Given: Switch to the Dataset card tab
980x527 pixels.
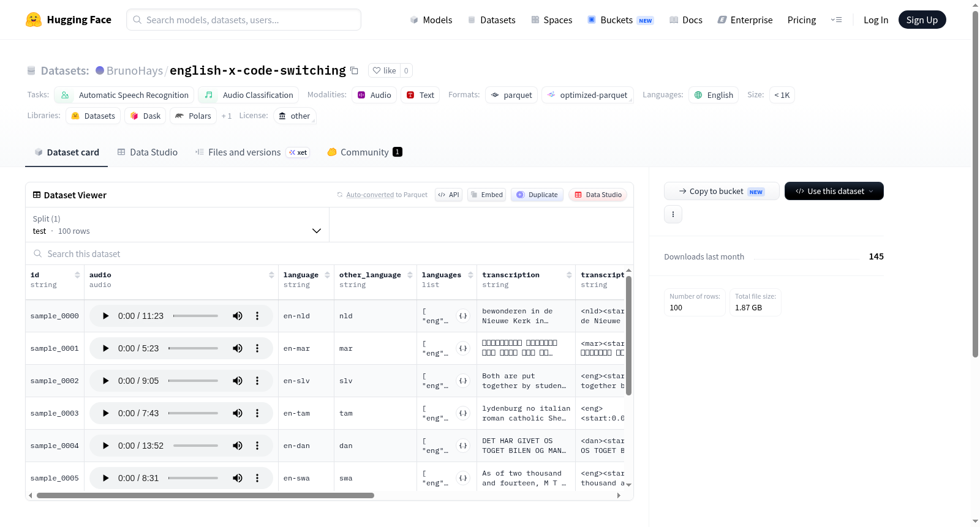Looking at the screenshot, I should click(67, 152).
